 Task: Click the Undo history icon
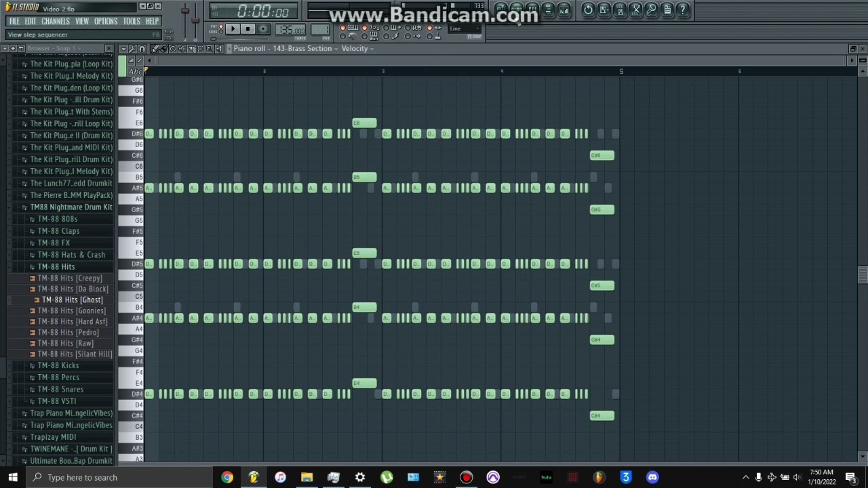pyautogui.click(x=588, y=9)
